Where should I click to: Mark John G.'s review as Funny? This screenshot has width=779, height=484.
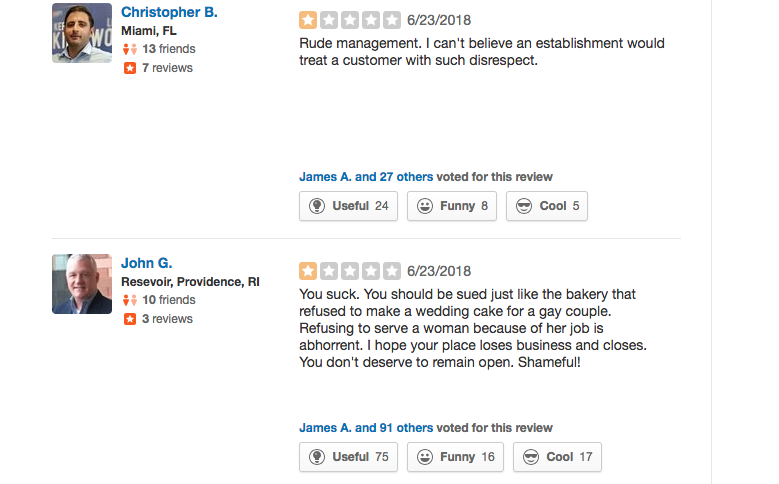point(455,457)
